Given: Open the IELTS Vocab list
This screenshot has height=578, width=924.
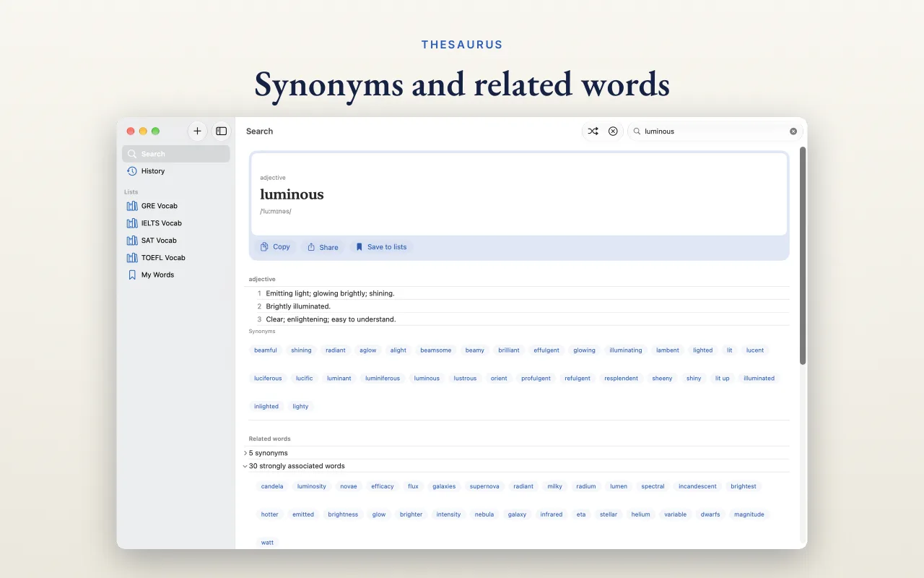Looking at the screenshot, I should point(176,223).
